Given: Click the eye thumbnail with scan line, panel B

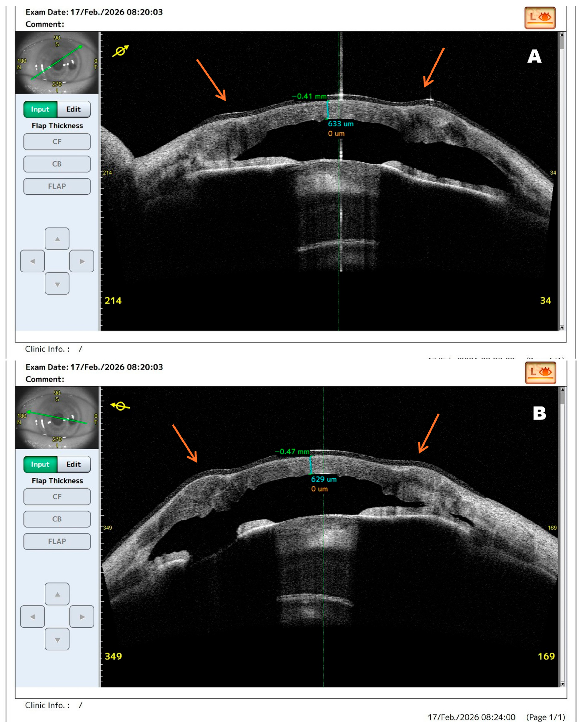Looking at the screenshot, I should pyautogui.click(x=57, y=418).
